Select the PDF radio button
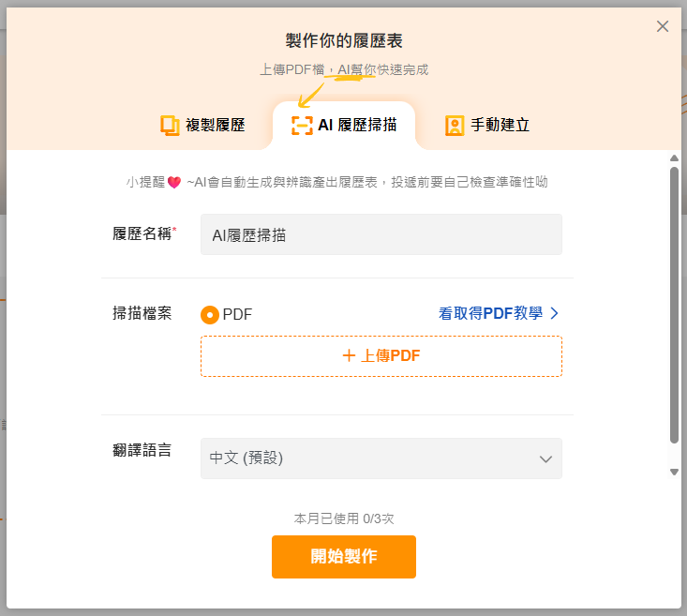The height and width of the screenshot is (616, 687). [210, 315]
